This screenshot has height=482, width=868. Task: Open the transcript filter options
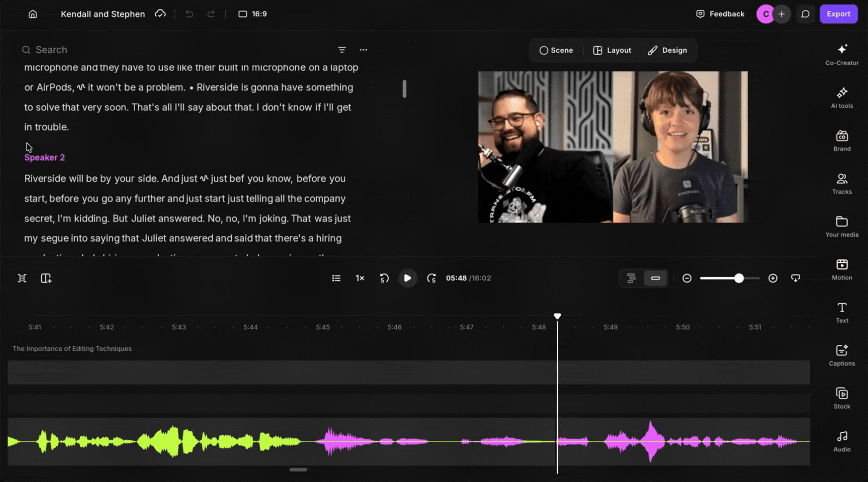pyautogui.click(x=342, y=50)
